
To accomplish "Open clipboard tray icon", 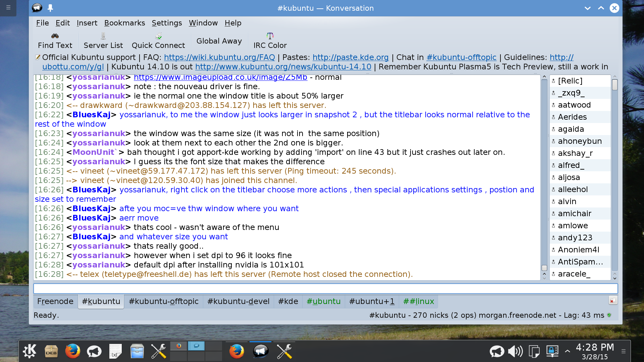I will click(x=534, y=351).
